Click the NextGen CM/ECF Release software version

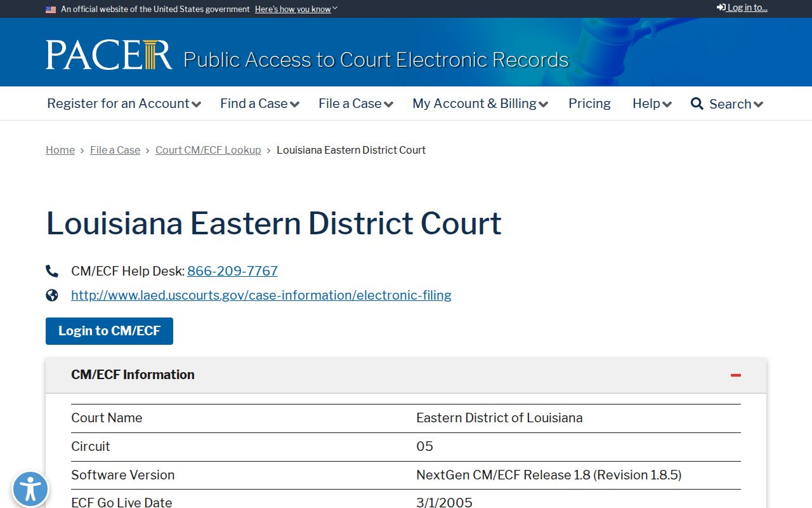pyautogui.click(x=549, y=475)
